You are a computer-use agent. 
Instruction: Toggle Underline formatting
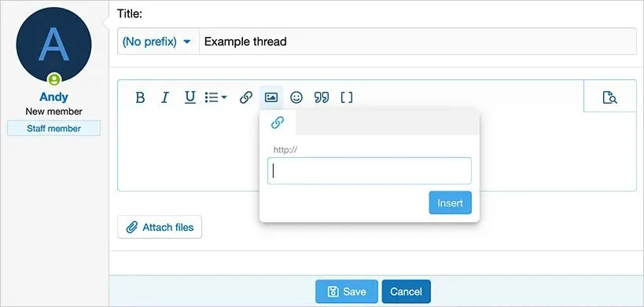point(190,97)
